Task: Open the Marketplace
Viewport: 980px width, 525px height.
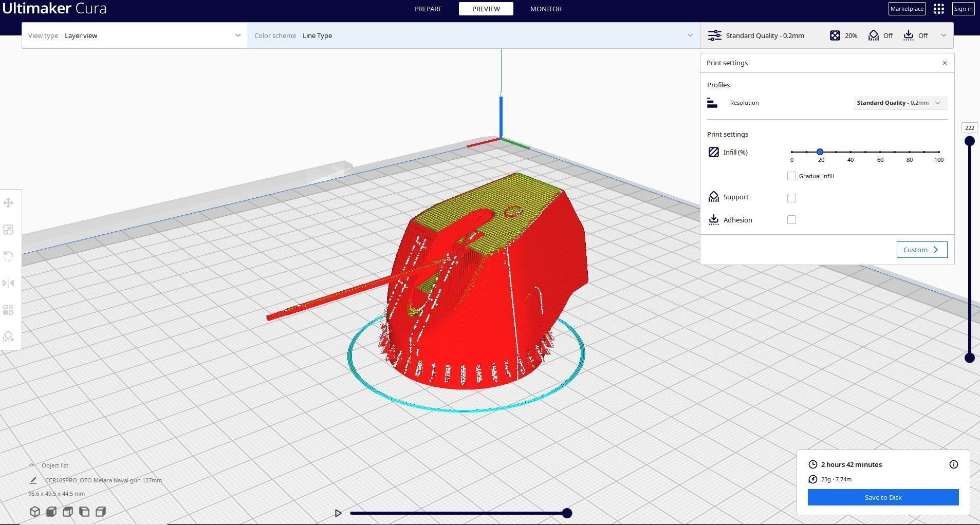Action: click(x=907, y=9)
